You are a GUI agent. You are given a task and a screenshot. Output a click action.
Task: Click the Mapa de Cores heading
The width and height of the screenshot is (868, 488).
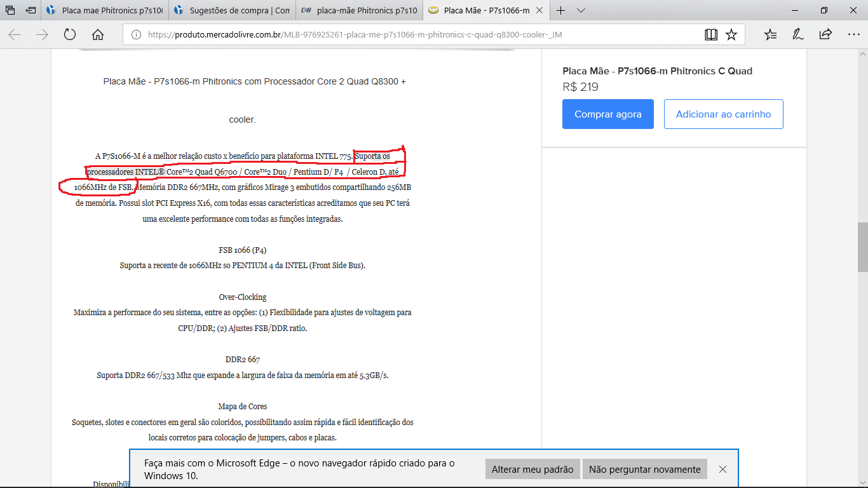tap(243, 407)
